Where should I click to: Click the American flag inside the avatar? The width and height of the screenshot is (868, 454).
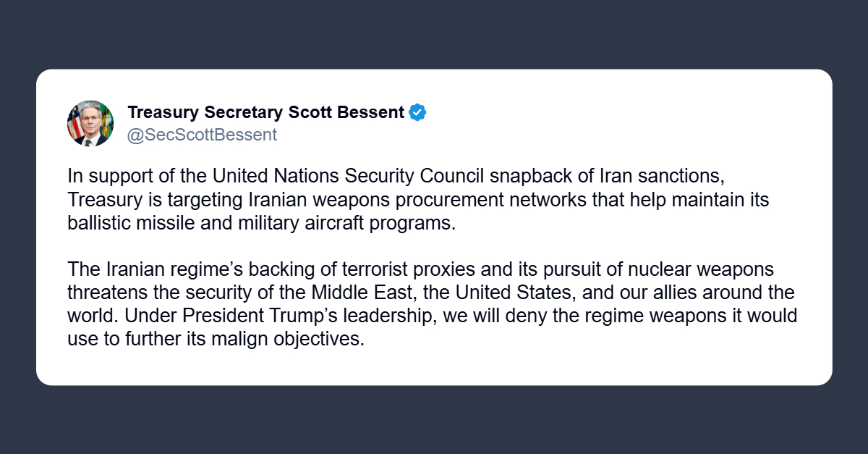click(75, 122)
